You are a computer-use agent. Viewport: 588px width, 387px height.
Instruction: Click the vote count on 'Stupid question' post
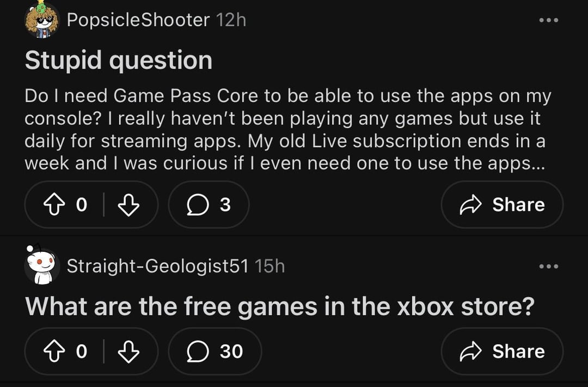81,204
